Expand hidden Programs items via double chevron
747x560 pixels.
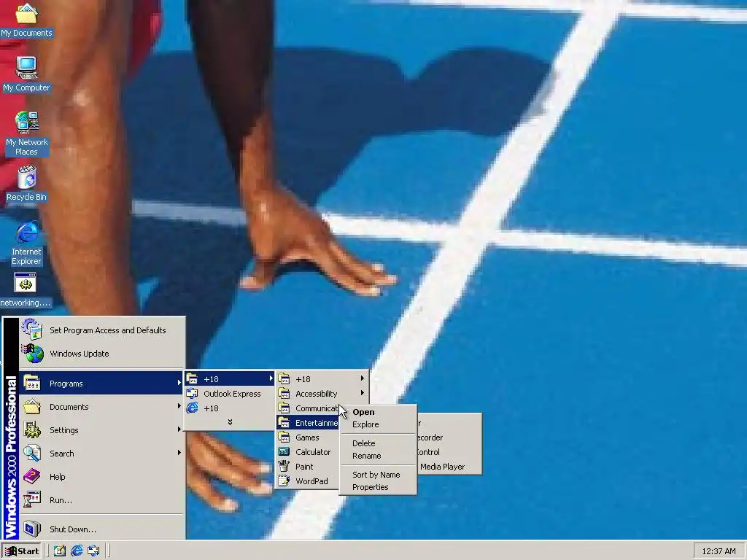(230, 422)
